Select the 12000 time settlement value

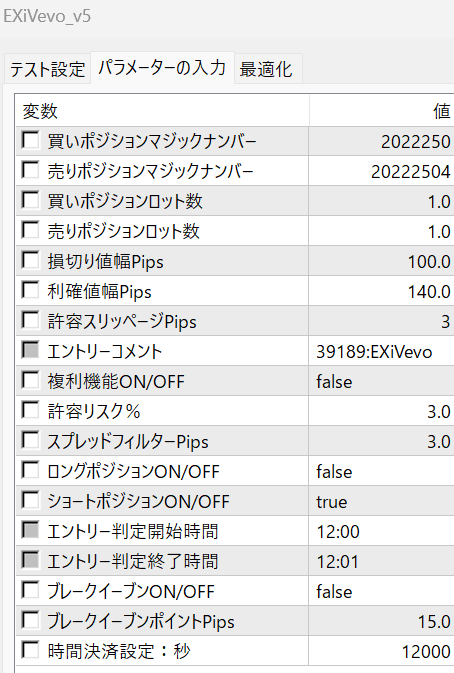381,651
